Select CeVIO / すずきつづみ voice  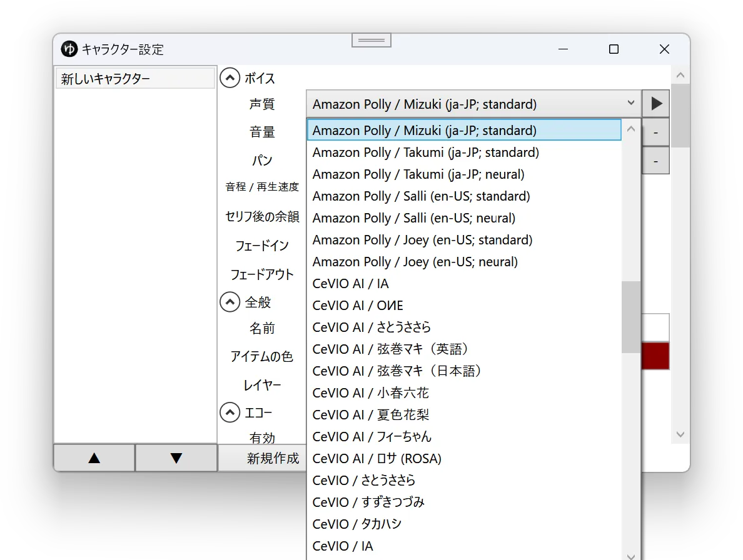click(464, 502)
